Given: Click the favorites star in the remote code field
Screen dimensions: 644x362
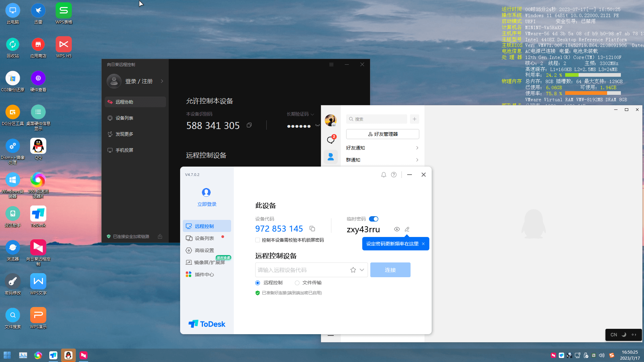Looking at the screenshot, I should (x=353, y=270).
